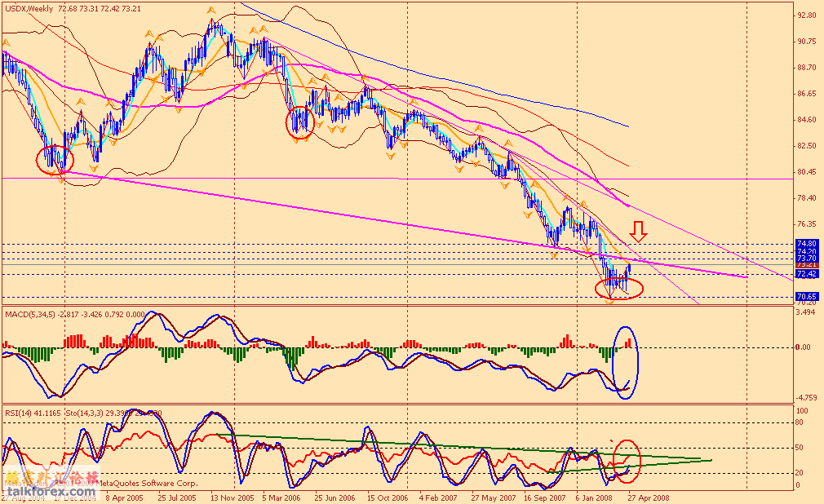Image resolution: width=824 pixels, height=504 pixels.
Task: Select the 90.75 price axis label
Action: click(x=807, y=42)
